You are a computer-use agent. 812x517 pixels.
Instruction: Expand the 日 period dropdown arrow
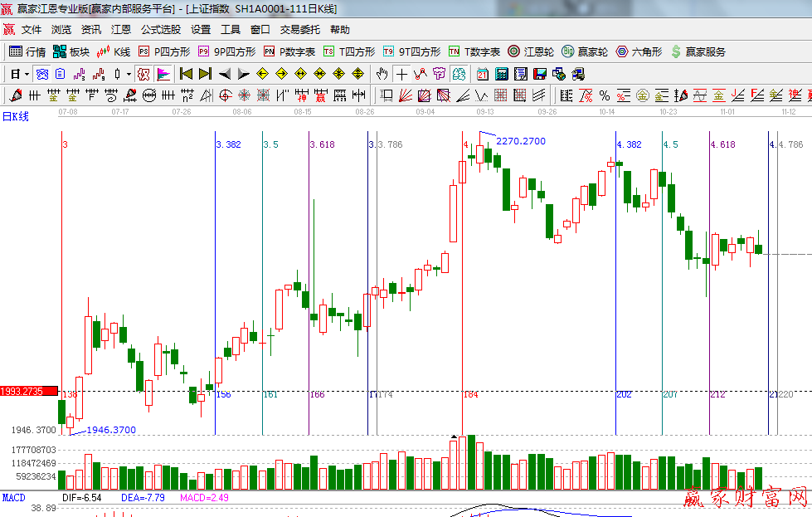(x=27, y=74)
